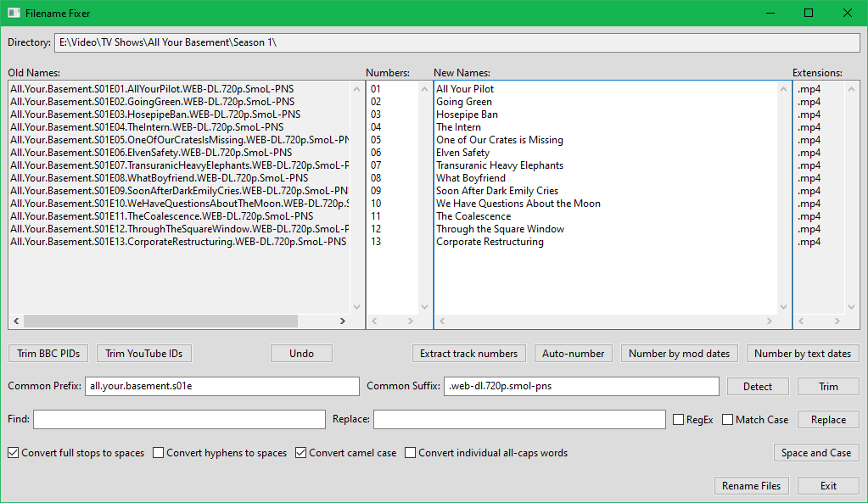Disable Convert camel case checkbox
The width and height of the screenshot is (868, 503).
click(301, 453)
